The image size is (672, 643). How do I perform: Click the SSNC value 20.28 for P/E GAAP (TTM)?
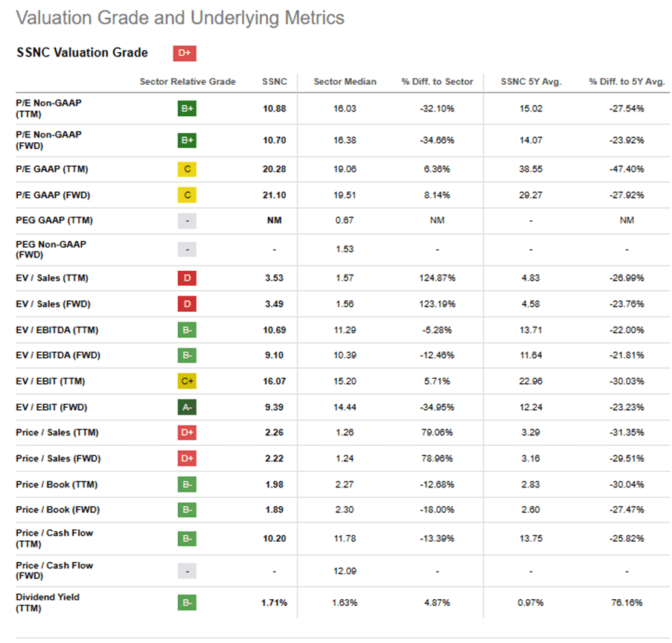[274, 170]
